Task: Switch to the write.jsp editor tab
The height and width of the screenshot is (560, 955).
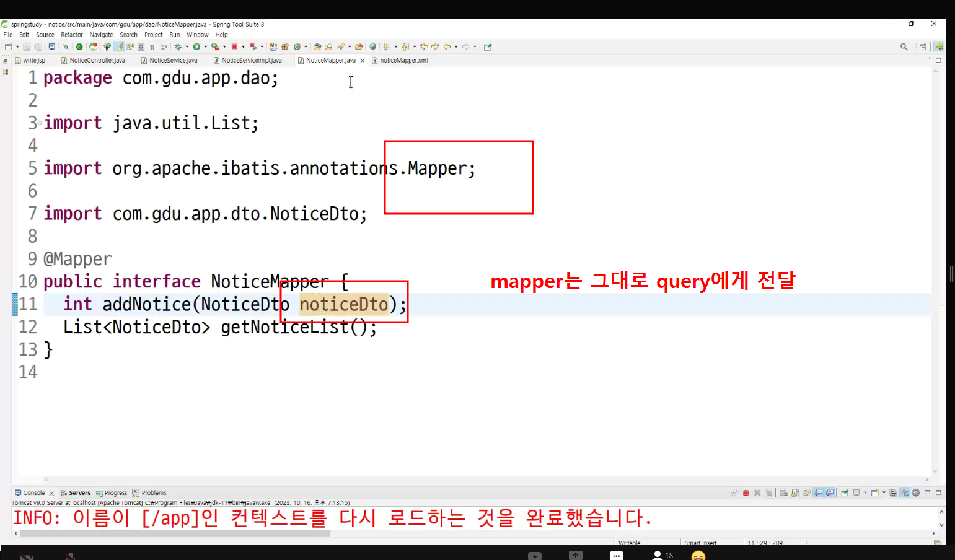Action: 30,60
